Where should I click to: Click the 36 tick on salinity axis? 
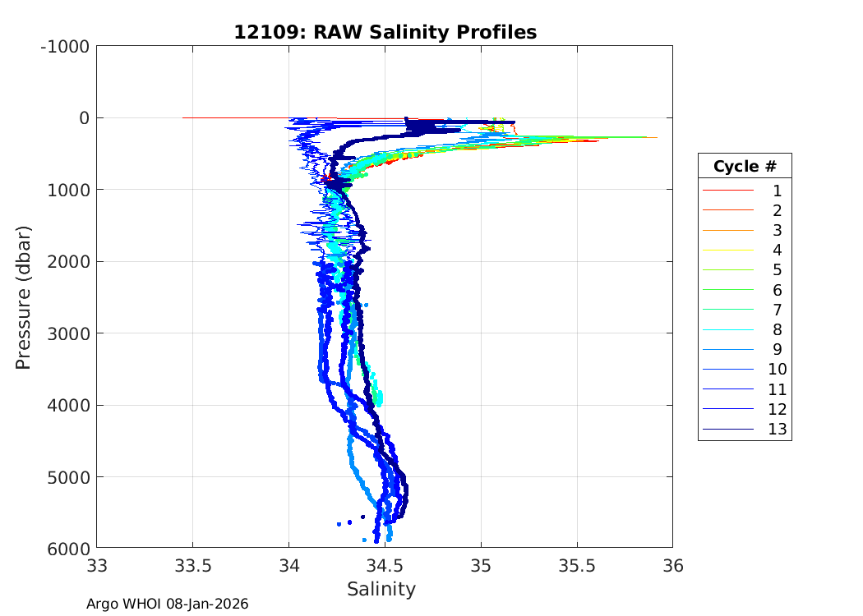point(672,566)
